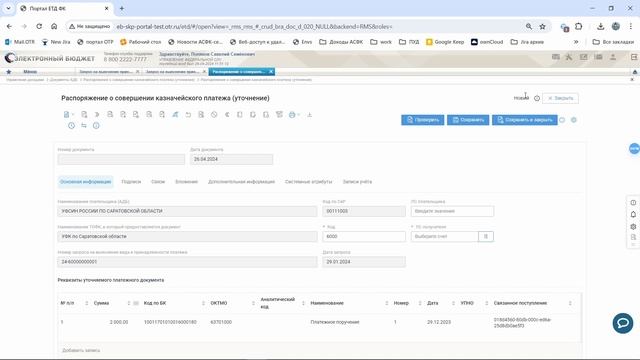Image resolution: width=640 pixels, height=360 pixels.
Task: Open dropdown arrow beside create document icon
Action: (73, 115)
